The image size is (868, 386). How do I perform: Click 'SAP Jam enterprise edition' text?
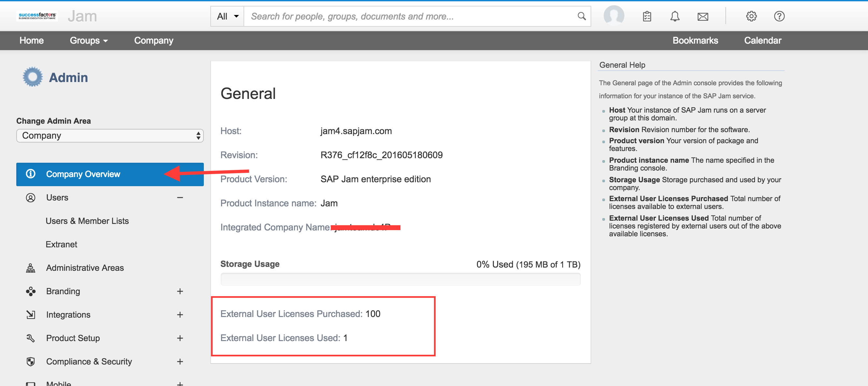[375, 179]
